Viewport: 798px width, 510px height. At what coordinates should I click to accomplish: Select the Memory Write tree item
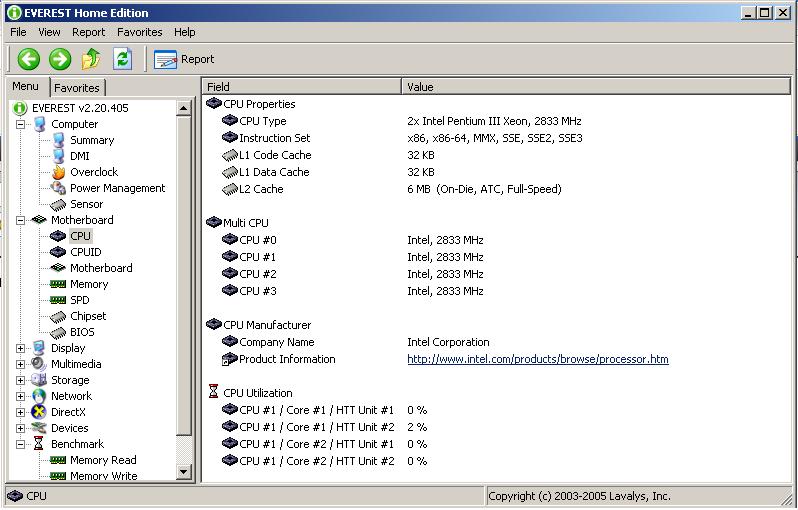point(104,476)
